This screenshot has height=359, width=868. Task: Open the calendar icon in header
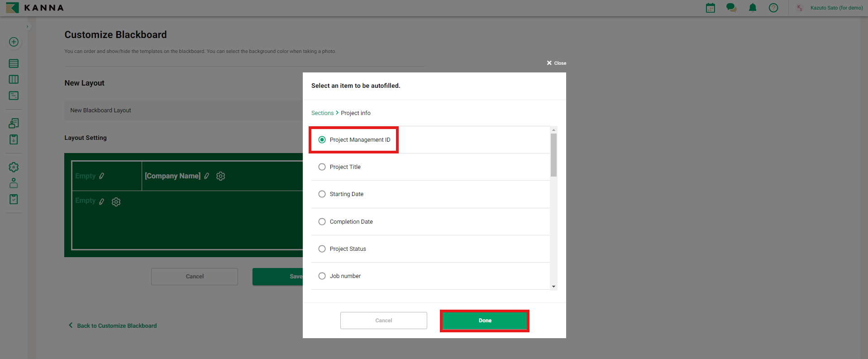tap(710, 8)
